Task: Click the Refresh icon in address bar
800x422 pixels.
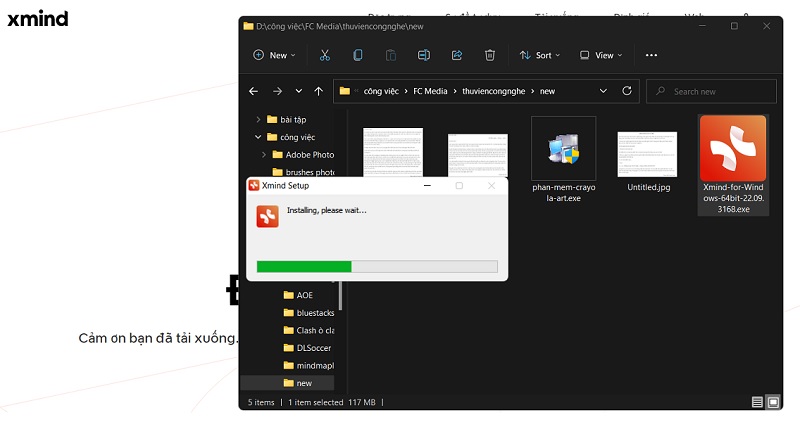Action: (627, 91)
